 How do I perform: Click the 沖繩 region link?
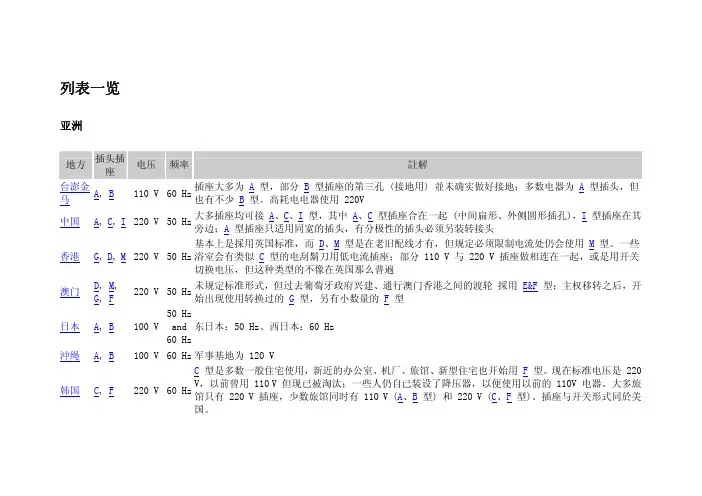70,354
